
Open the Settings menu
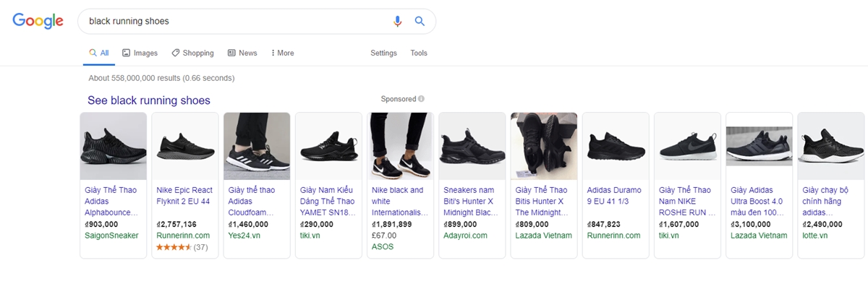[383, 53]
